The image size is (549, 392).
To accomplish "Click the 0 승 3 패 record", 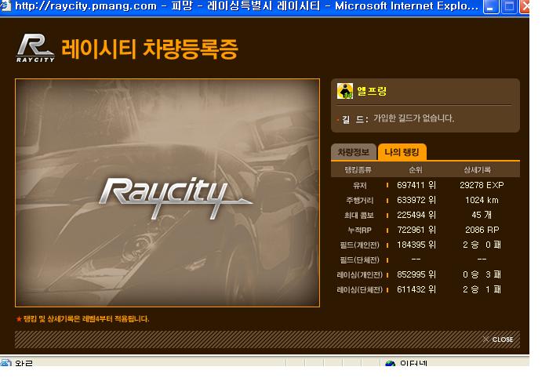I will [482, 274].
